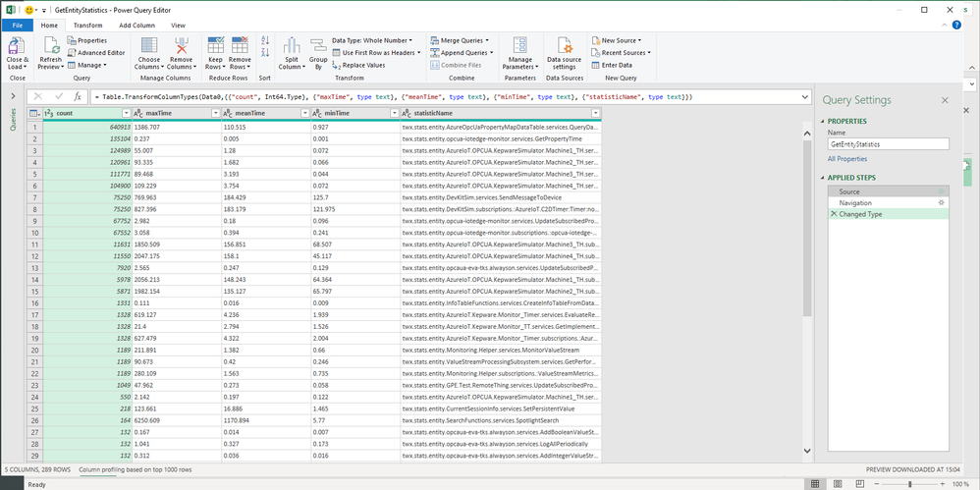Click the meanTime column header
The image size is (980, 490).
(266, 113)
